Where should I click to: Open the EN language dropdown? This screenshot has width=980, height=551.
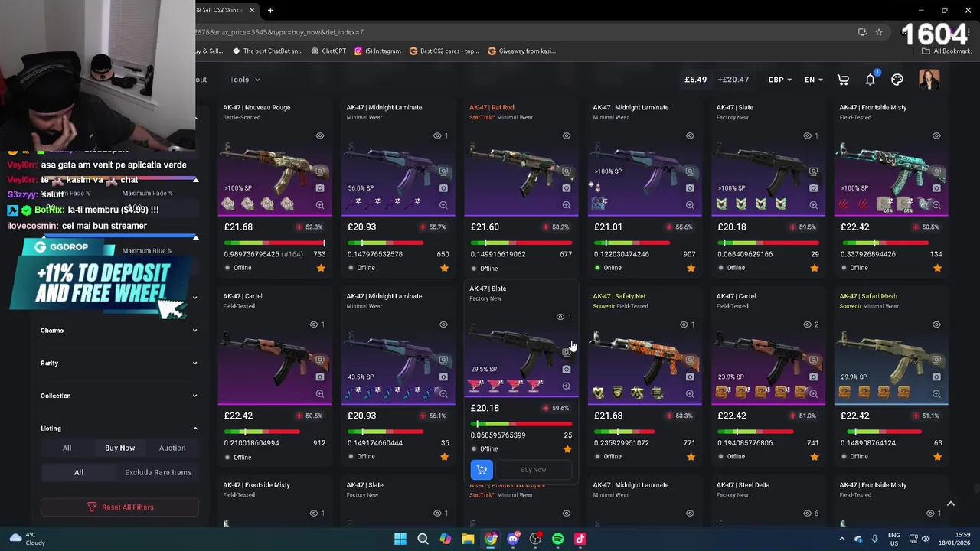point(814,80)
